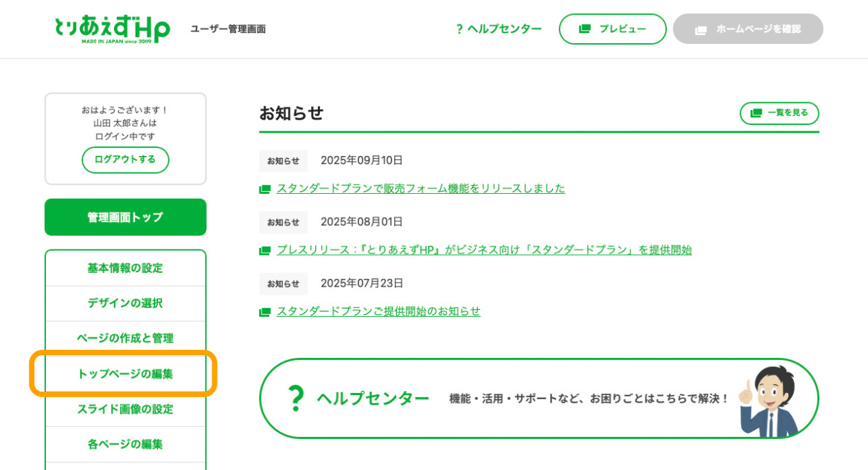Viewport: 868px width, 470px height.
Task: Click the question mark icon beside ヘルプセンター
Action: (x=459, y=29)
